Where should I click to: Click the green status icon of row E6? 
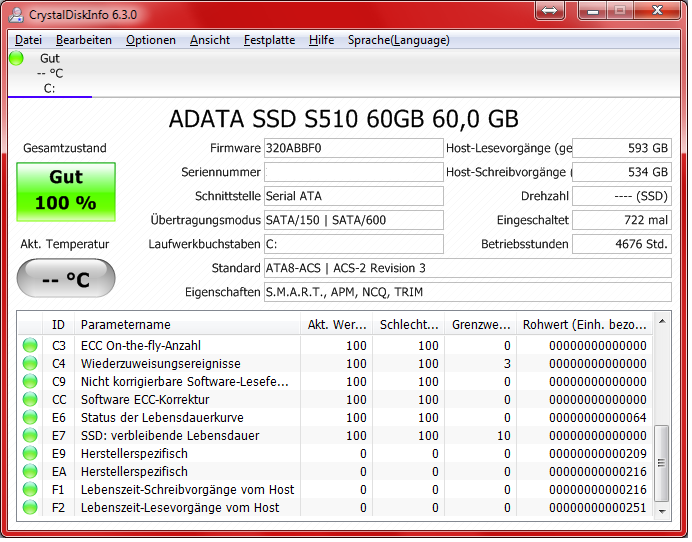pyautogui.click(x=30, y=418)
